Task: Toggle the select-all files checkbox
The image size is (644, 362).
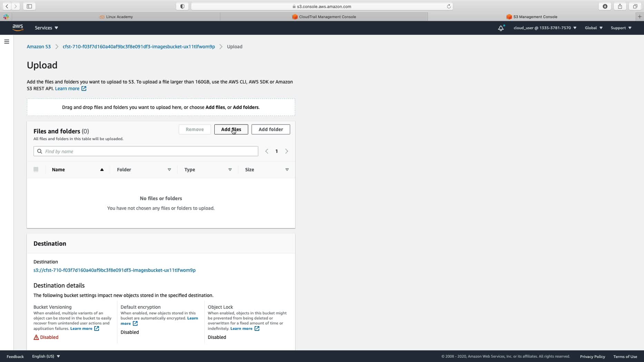Action: pyautogui.click(x=36, y=169)
